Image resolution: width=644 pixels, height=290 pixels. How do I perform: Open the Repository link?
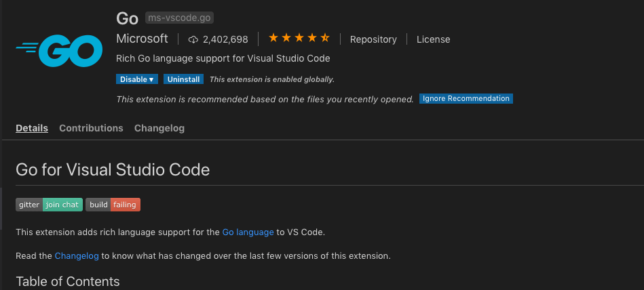pos(373,39)
